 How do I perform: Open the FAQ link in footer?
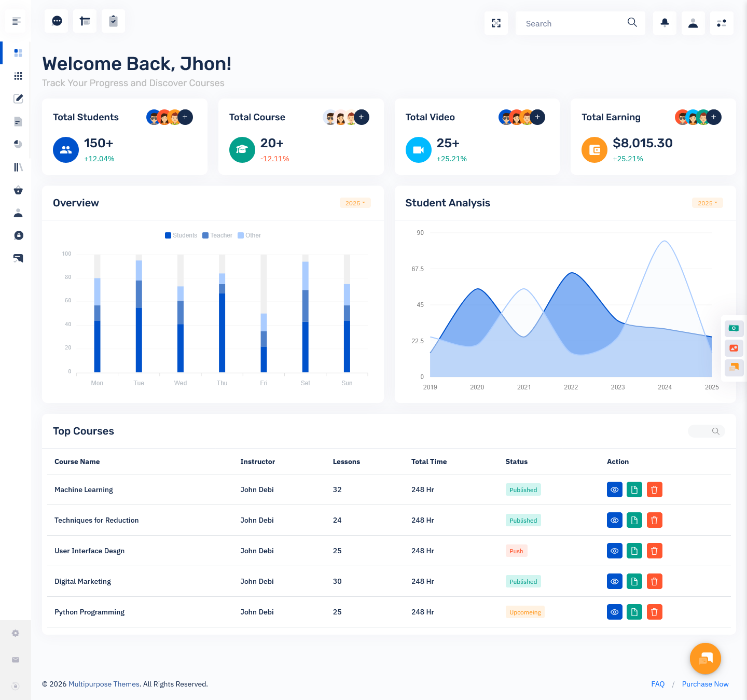pyautogui.click(x=657, y=684)
